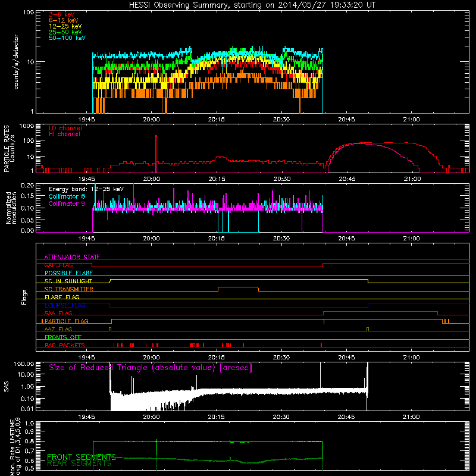Click the SC IN SUNLIGHT flag label
Image resolution: width=476 pixels, height=476 pixels.
[68, 281]
